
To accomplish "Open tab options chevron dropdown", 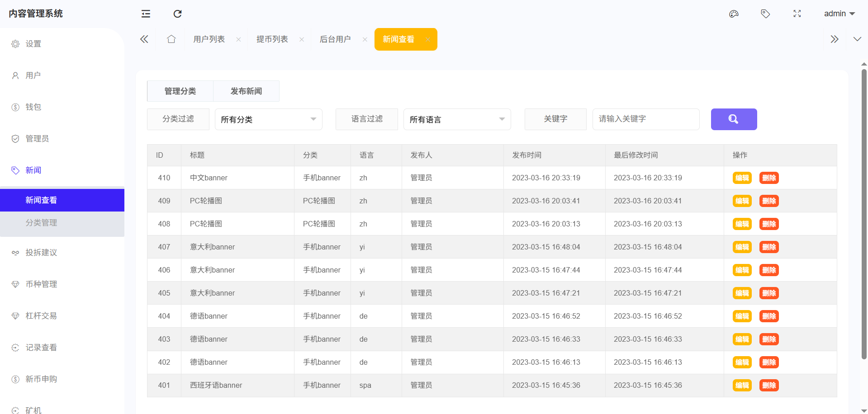I will (857, 39).
